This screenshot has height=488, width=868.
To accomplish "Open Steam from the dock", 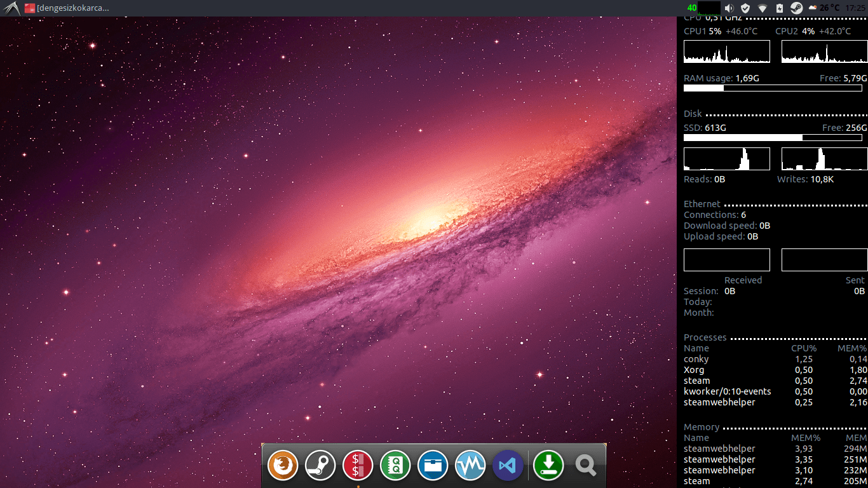I will click(x=320, y=465).
